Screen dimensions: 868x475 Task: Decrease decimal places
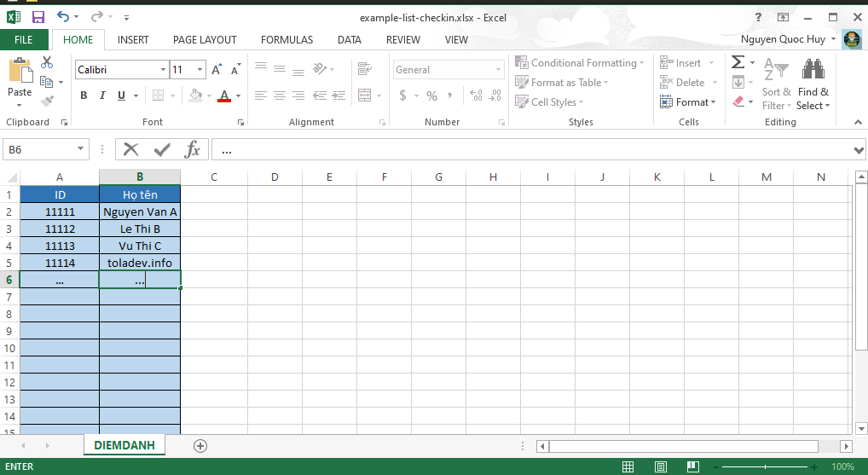(495, 96)
